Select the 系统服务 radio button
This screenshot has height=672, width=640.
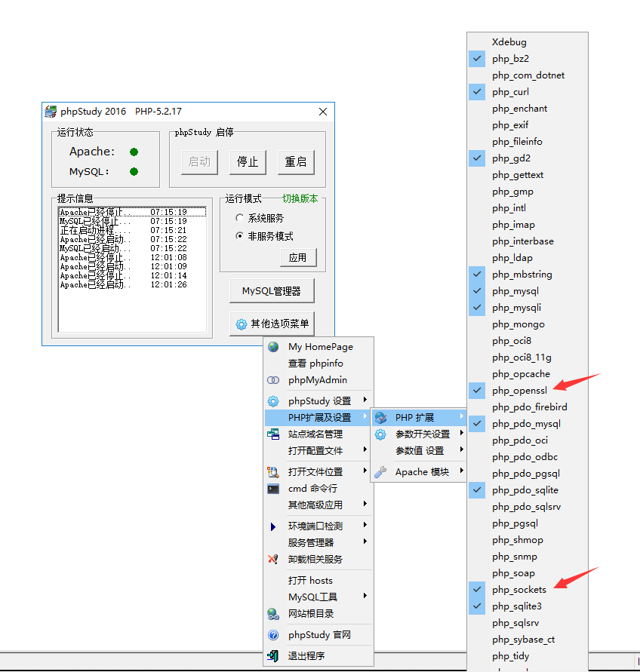(x=240, y=218)
